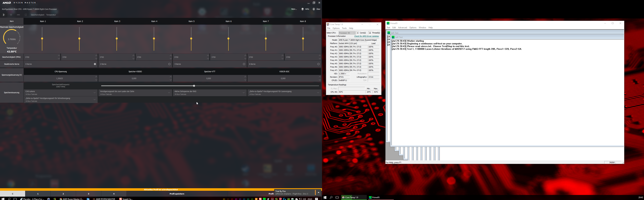Open Zeile-zu-Spalte delay dropdown for Schreibvorgang
This screenshot has width=644, height=200.
pos(61,100)
